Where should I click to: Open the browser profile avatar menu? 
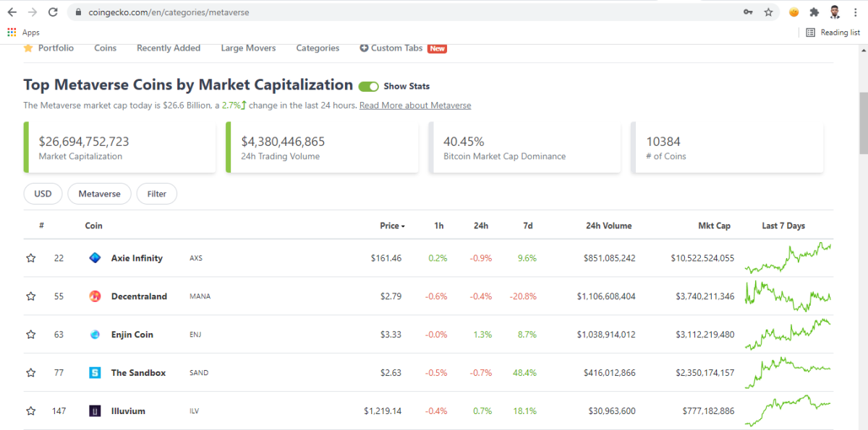834,12
